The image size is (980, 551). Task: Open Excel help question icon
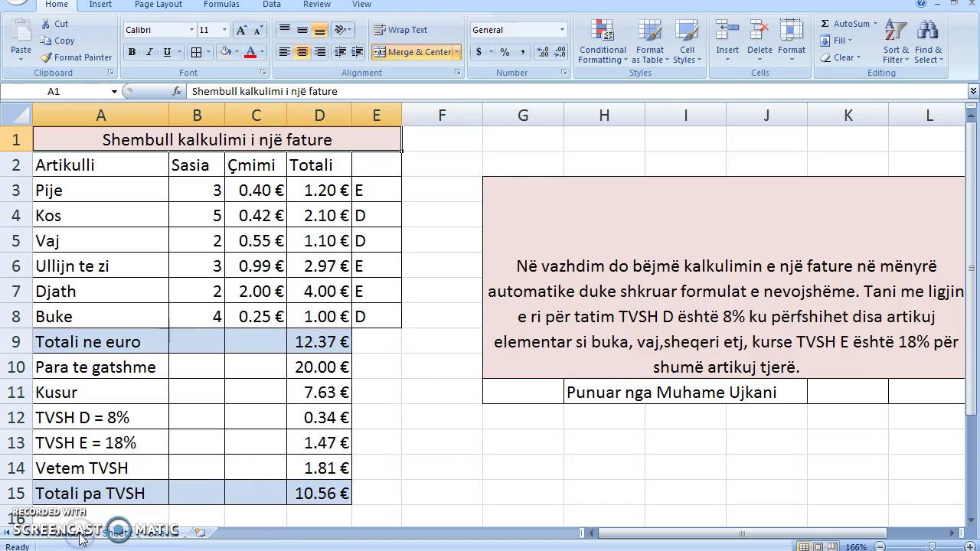pyautogui.click(x=921, y=4)
